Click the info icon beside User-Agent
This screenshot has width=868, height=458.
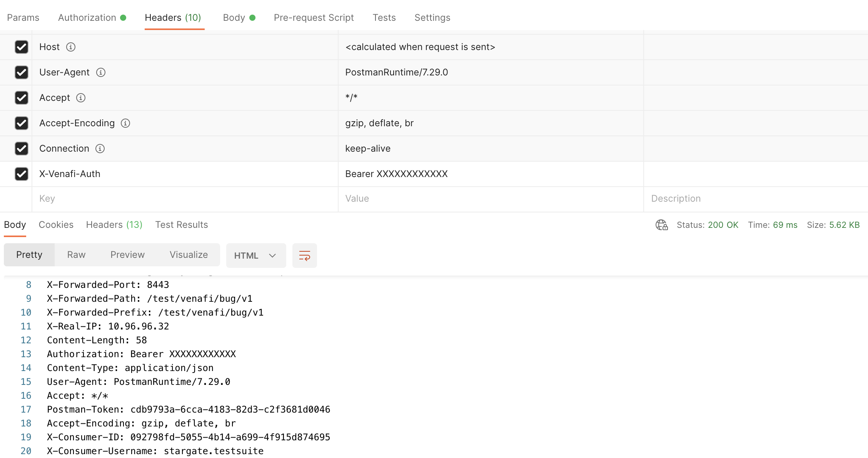pyautogui.click(x=100, y=72)
